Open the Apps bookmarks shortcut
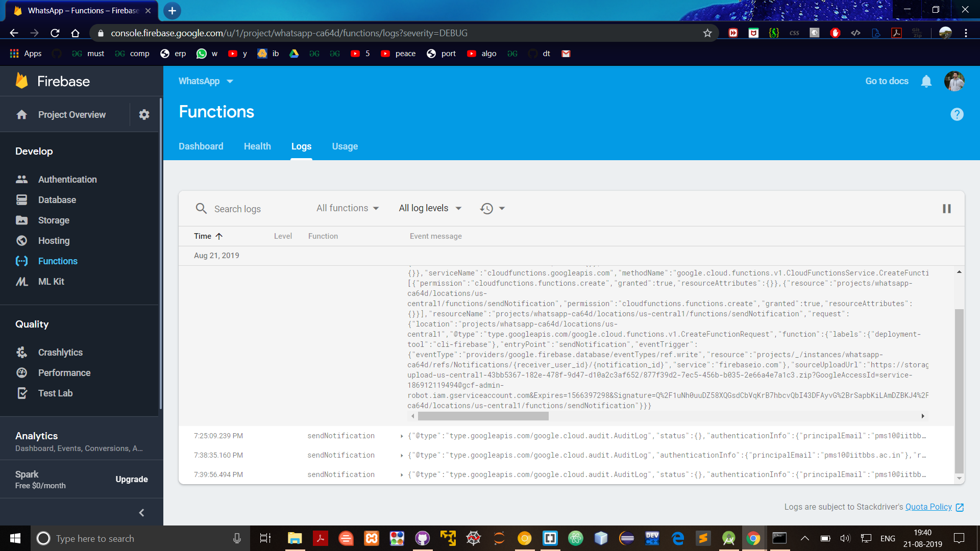 (x=26, y=54)
